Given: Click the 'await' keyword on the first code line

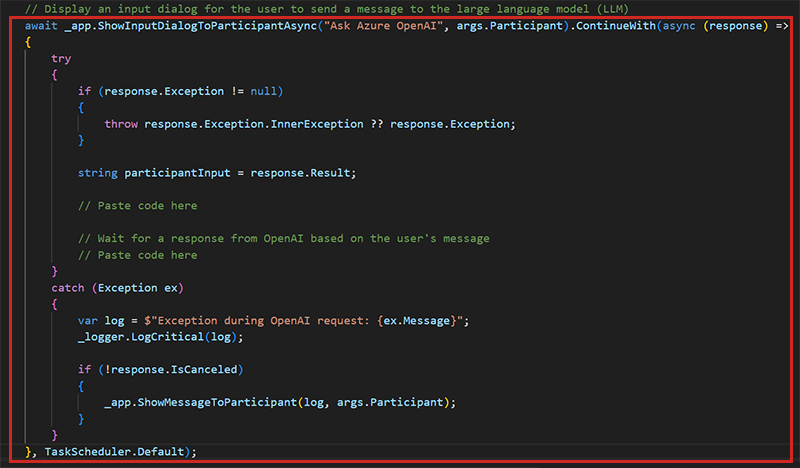Looking at the screenshot, I should pos(41,26).
